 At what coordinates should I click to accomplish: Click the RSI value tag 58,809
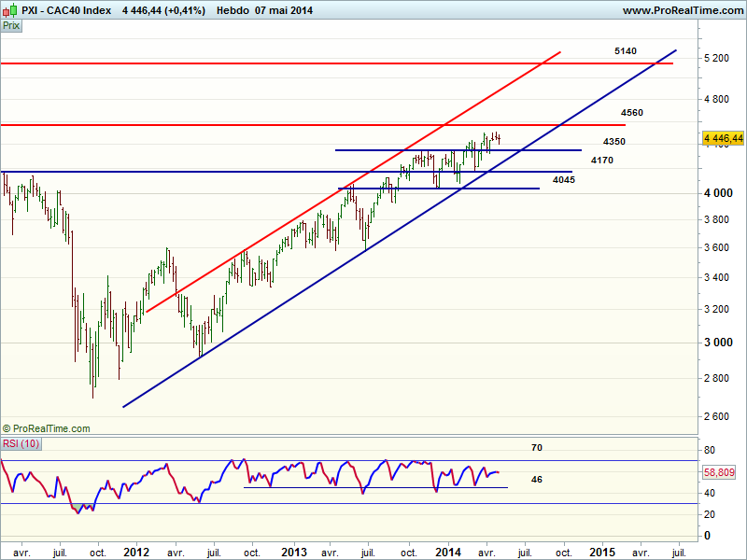(x=725, y=474)
